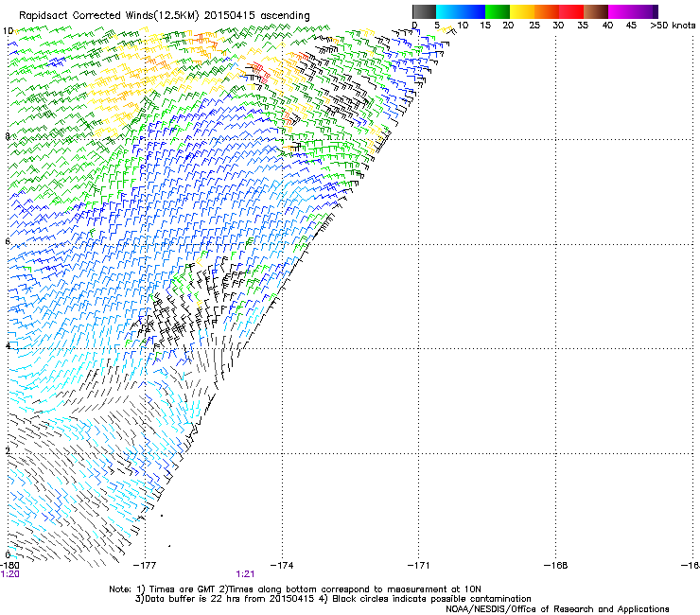The width and height of the screenshot is (700, 615).
Task: Click the 'Times are GMT' note line
Action: pyautogui.click(x=295, y=589)
